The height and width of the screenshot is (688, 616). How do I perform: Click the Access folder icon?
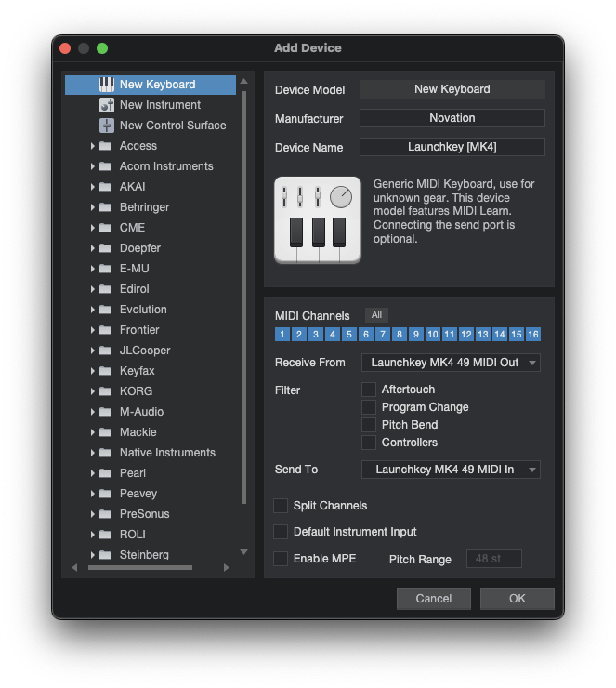click(x=105, y=146)
